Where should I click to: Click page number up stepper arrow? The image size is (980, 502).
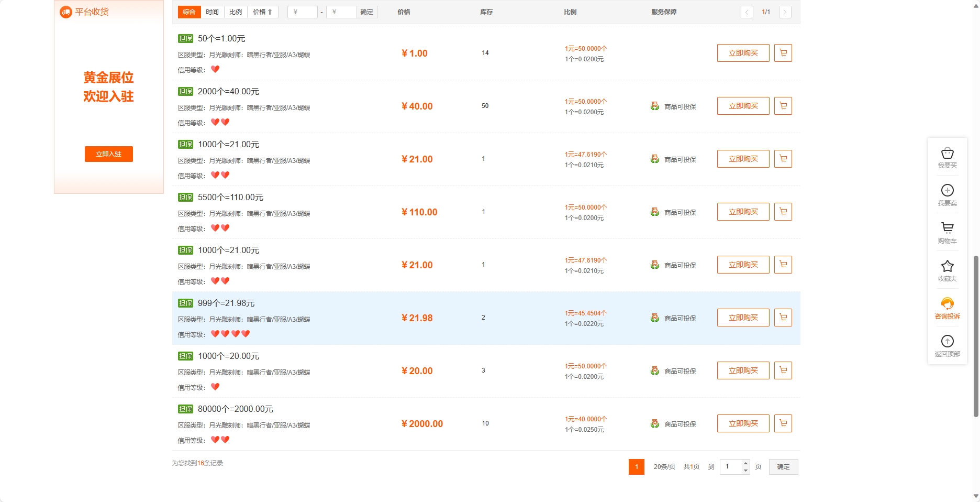tap(745, 463)
